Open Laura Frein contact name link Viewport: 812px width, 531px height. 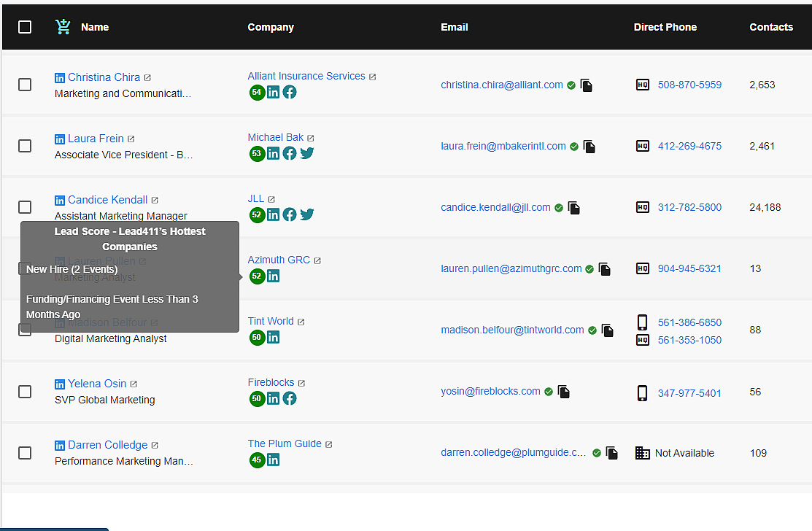point(96,139)
